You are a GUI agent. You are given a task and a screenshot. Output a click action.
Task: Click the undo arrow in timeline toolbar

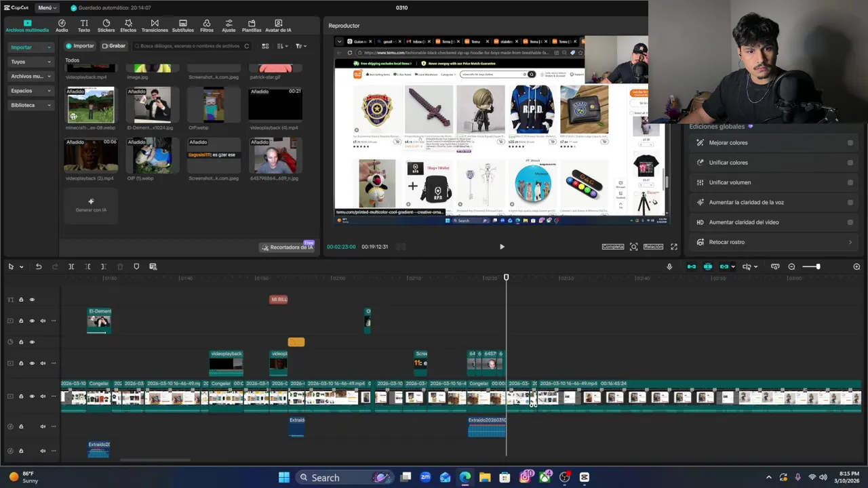pyautogui.click(x=39, y=267)
